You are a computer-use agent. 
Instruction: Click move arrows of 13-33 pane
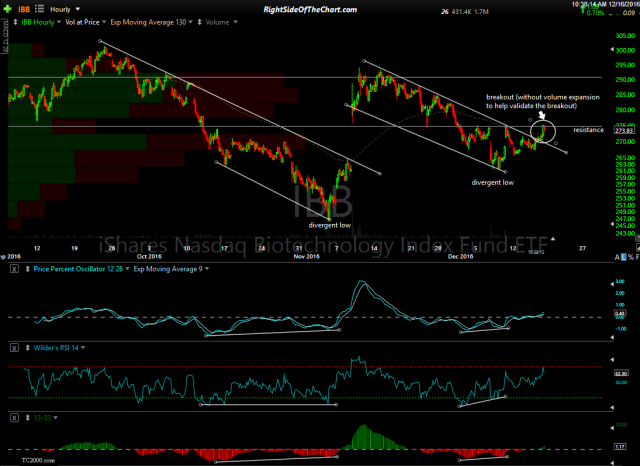[27, 417]
